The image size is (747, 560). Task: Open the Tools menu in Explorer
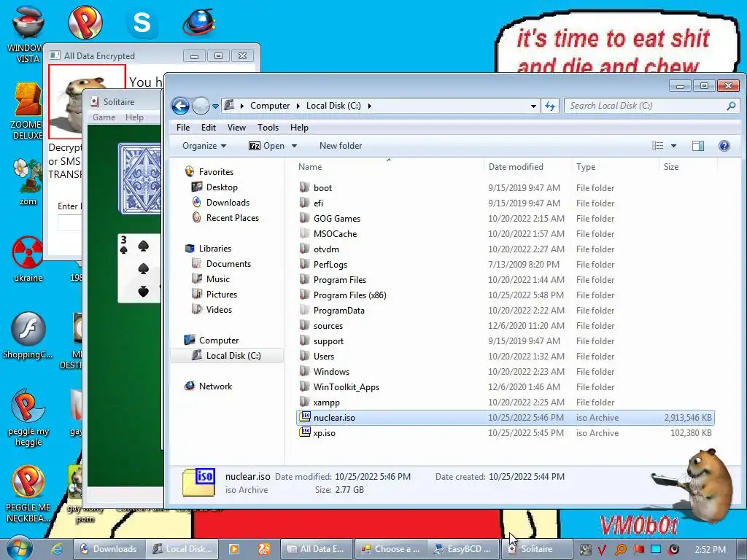point(268,128)
